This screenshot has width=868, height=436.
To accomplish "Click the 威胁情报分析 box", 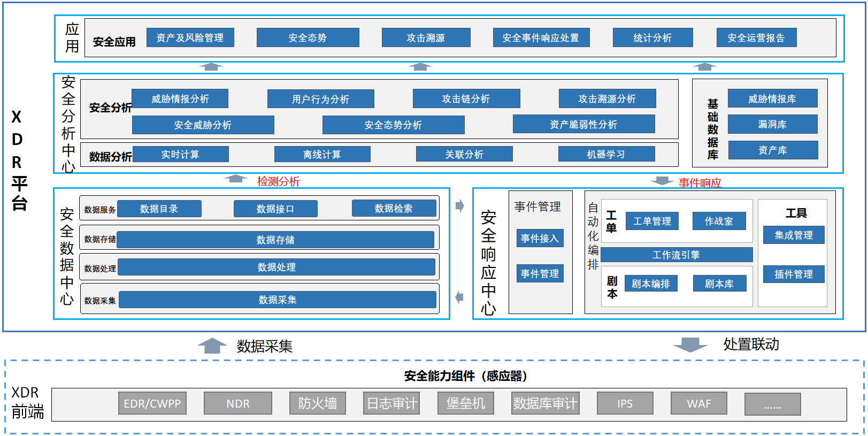I will (x=180, y=99).
